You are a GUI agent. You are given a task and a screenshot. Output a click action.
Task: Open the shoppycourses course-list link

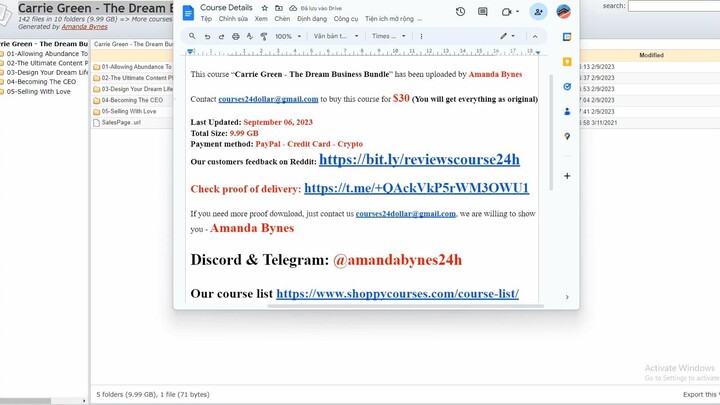[397, 293]
